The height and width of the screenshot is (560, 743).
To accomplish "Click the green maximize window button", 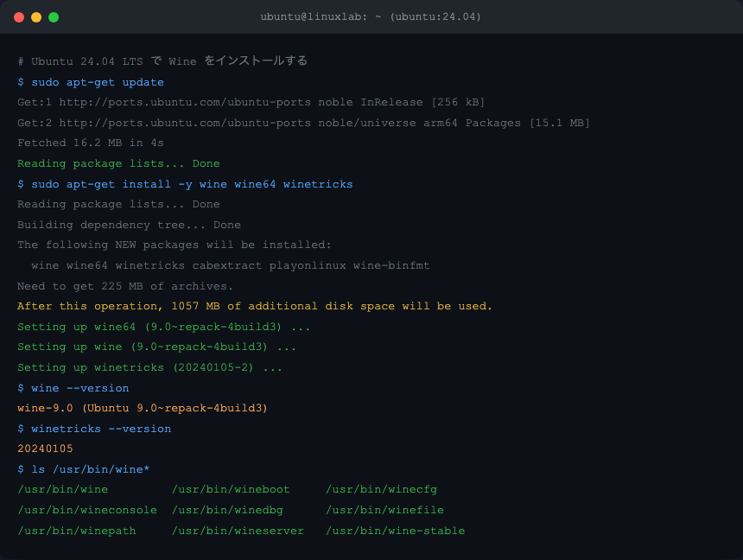I will coord(54,17).
